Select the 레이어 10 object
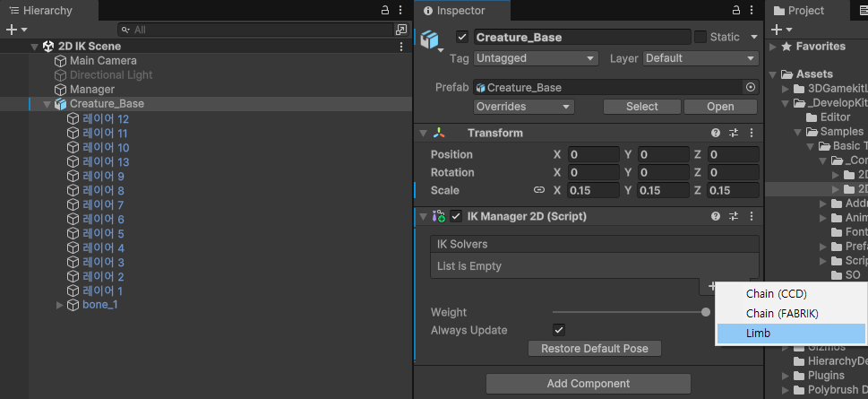The height and width of the screenshot is (399, 868). click(106, 147)
